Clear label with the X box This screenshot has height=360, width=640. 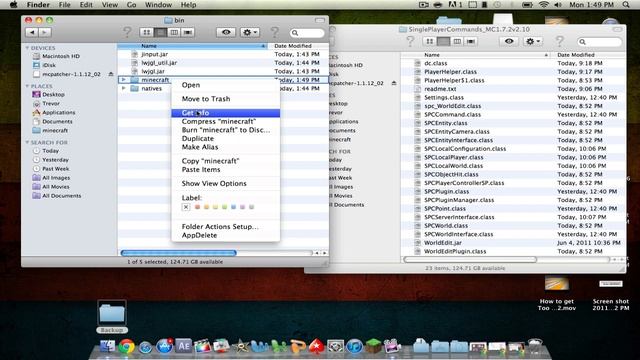186,207
